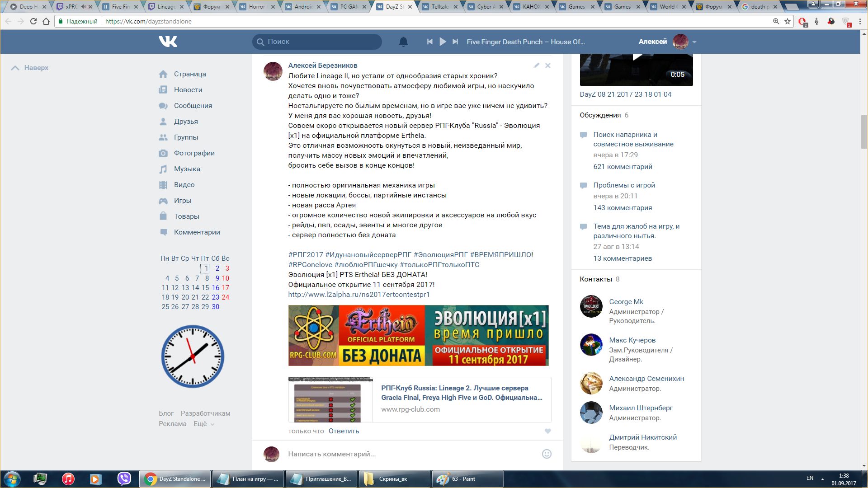Image resolution: width=868 pixels, height=488 pixels.
Task: Open the Windows Start button
Action: click(x=12, y=479)
